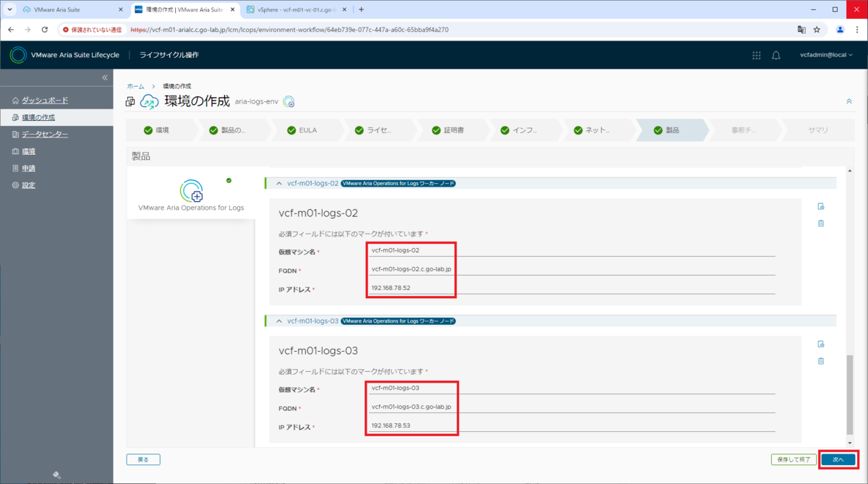Collapse the vcf-m01-logs-03 node section
Image resolution: width=868 pixels, height=484 pixels.
tap(280, 320)
